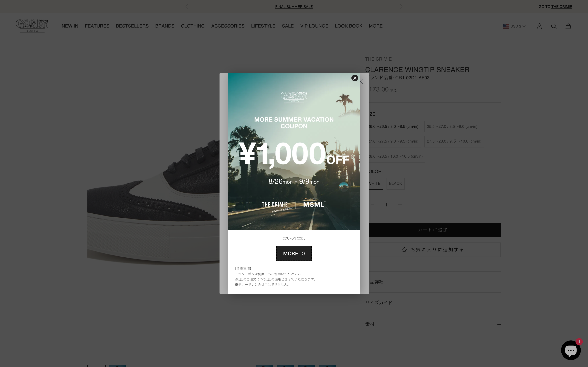Choose the BLACK color option
The image size is (588, 367).
(395, 183)
